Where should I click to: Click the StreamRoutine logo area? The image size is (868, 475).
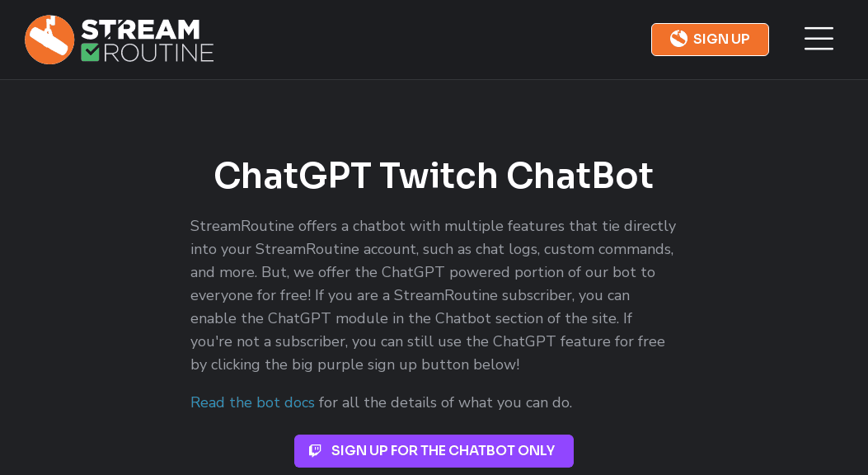click(x=119, y=39)
